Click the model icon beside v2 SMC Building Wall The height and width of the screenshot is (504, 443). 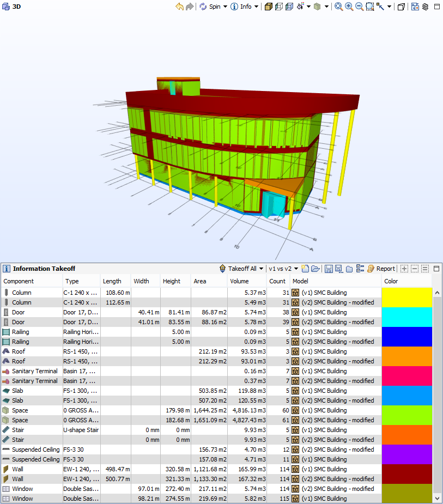click(x=294, y=479)
